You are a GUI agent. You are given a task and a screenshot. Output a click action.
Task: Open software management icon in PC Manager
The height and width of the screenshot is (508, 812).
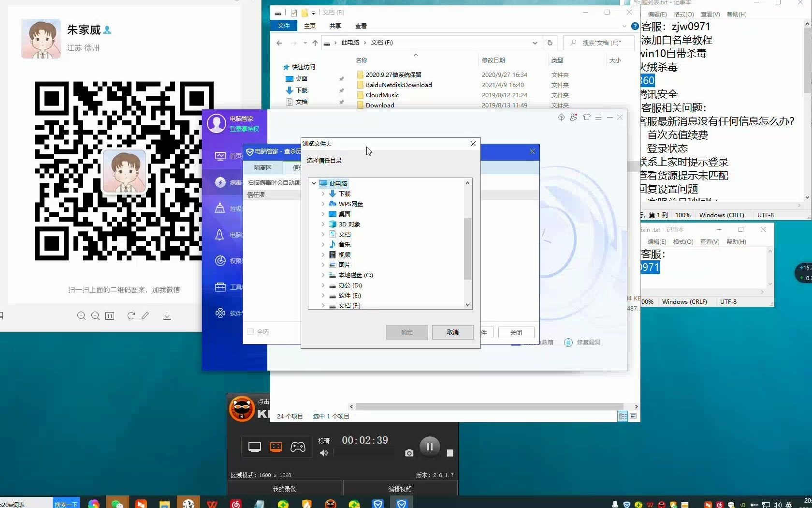[220, 313]
